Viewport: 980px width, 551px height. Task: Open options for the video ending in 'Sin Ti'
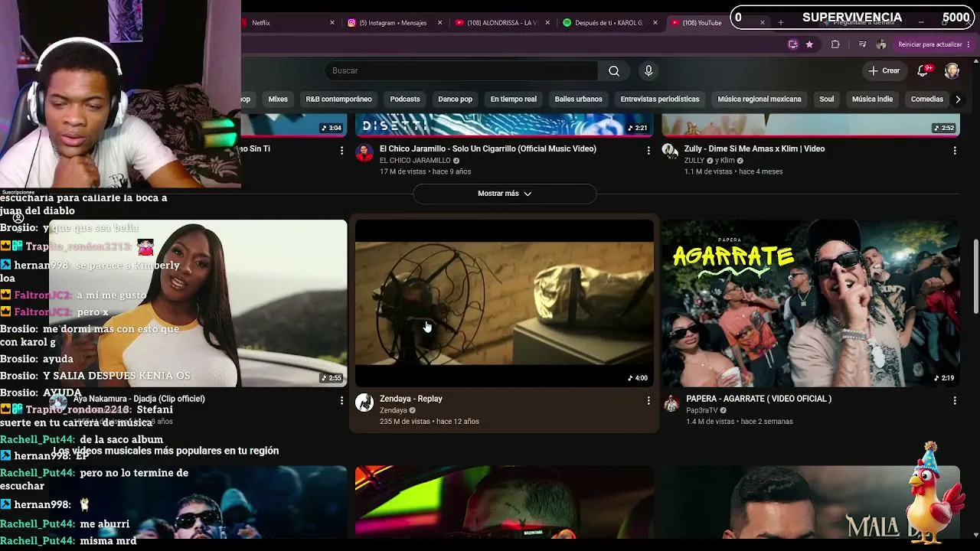point(341,151)
